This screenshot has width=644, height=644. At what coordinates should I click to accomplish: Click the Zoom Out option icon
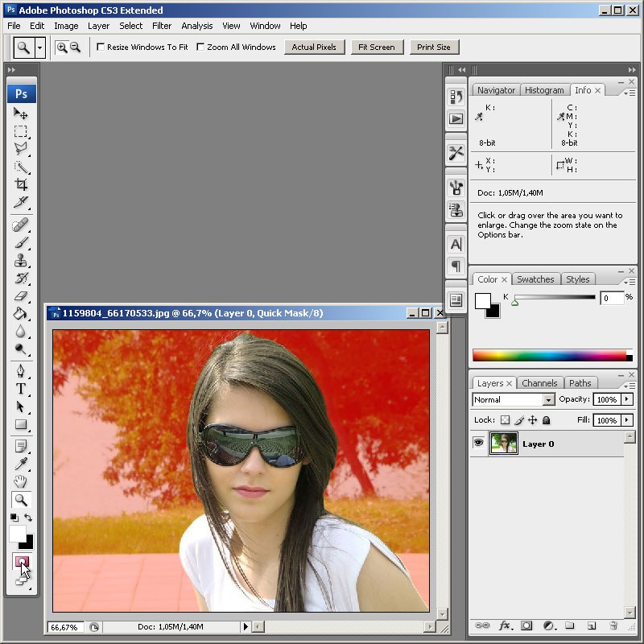click(75, 47)
